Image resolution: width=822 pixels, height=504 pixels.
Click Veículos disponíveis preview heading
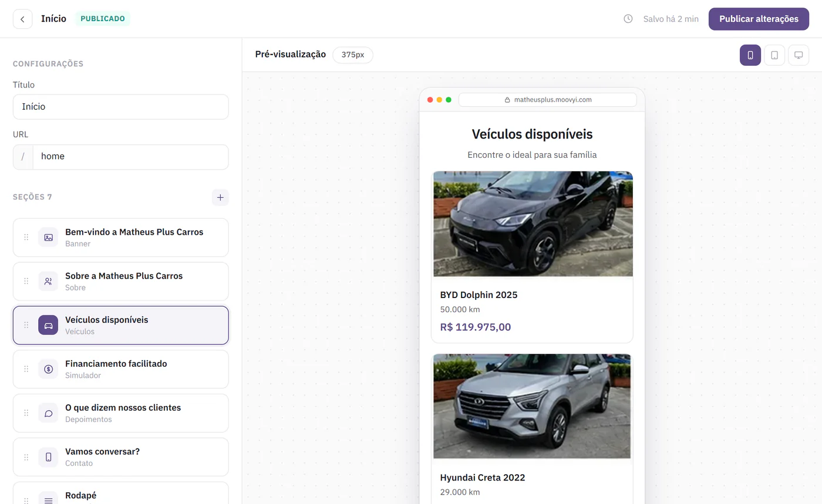coord(532,134)
